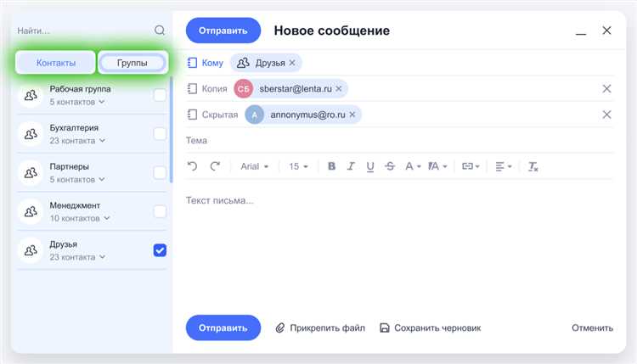Open address book icon next to Скрытая

tap(192, 115)
